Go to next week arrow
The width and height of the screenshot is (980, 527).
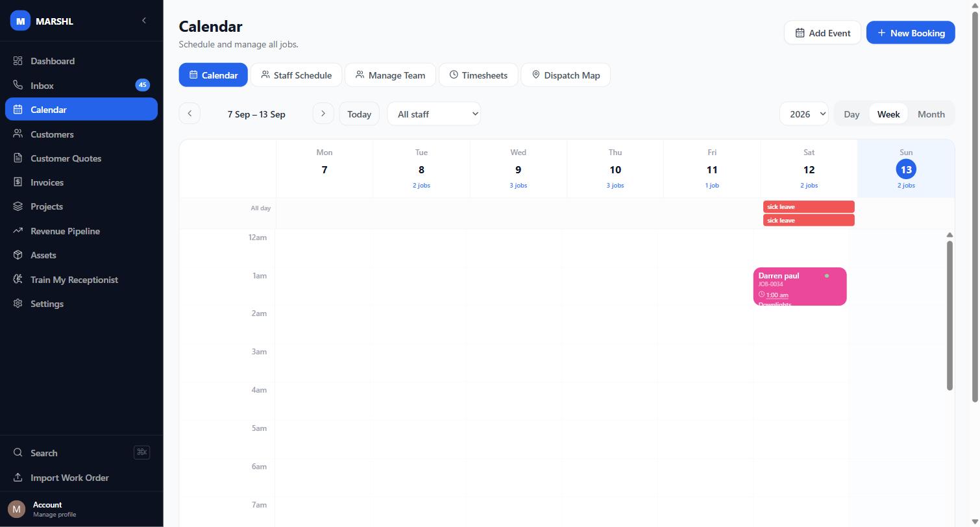(x=323, y=114)
